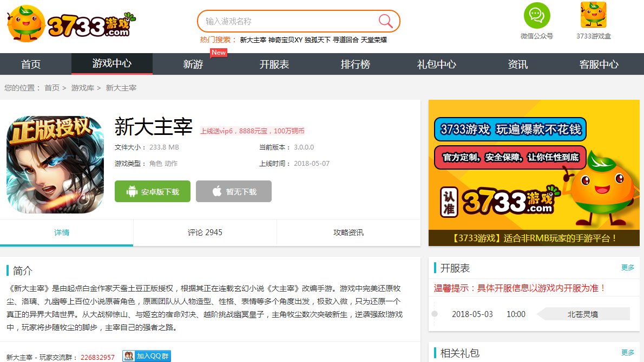Open the 微信公众号 WeChat icon

click(x=537, y=16)
